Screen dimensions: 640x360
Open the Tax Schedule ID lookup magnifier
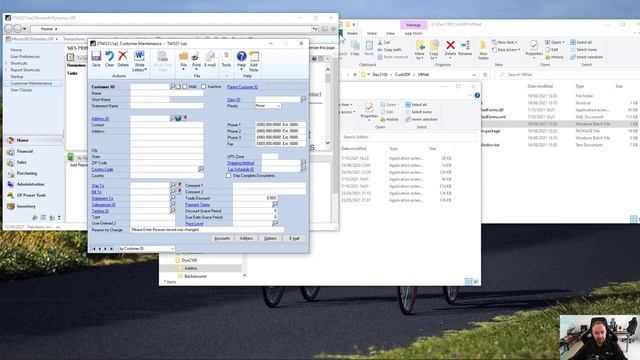(303, 169)
